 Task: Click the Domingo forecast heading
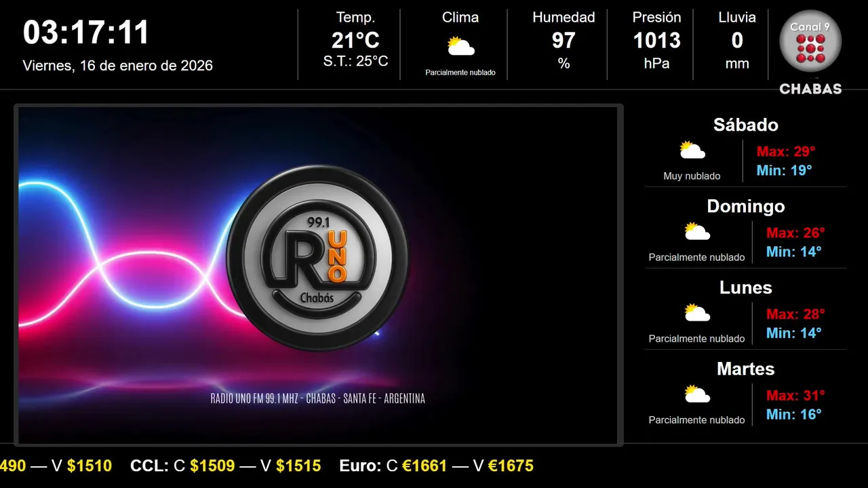tap(746, 206)
